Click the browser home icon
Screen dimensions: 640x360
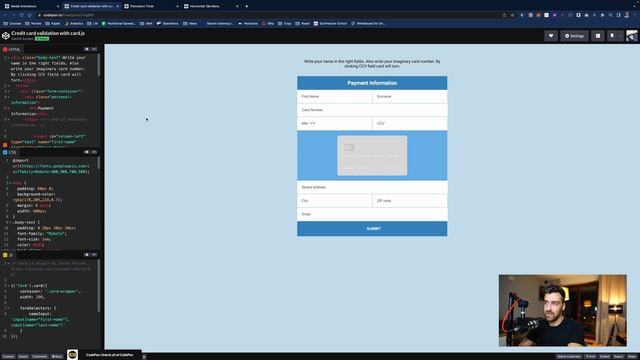pyautogui.click(x=29, y=15)
